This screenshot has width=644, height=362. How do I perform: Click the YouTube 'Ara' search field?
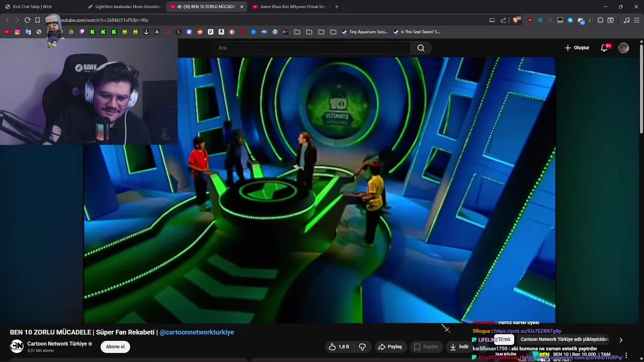pyautogui.click(x=311, y=48)
